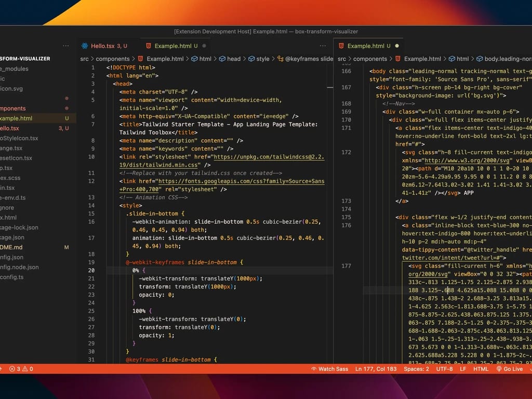Open 'oStyleIcon.tsx' in explorer
532x399 pixels.
(x=19, y=138)
